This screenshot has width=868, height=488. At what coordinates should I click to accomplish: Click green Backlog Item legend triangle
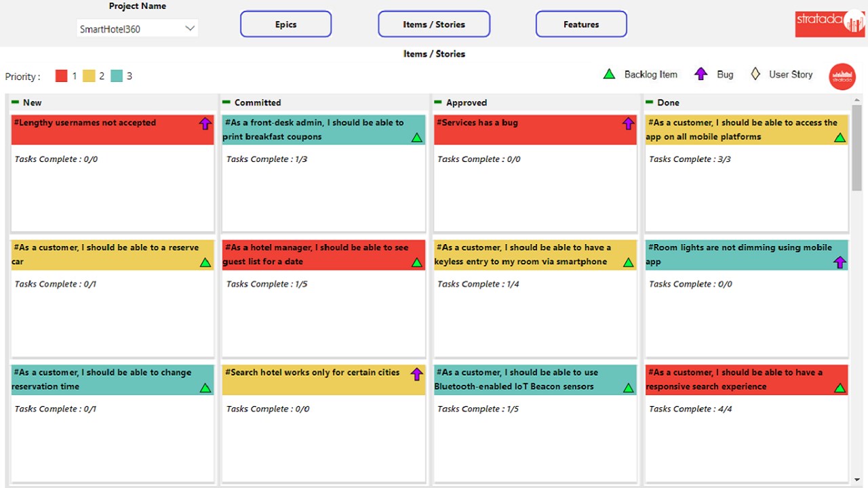pyautogui.click(x=610, y=74)
